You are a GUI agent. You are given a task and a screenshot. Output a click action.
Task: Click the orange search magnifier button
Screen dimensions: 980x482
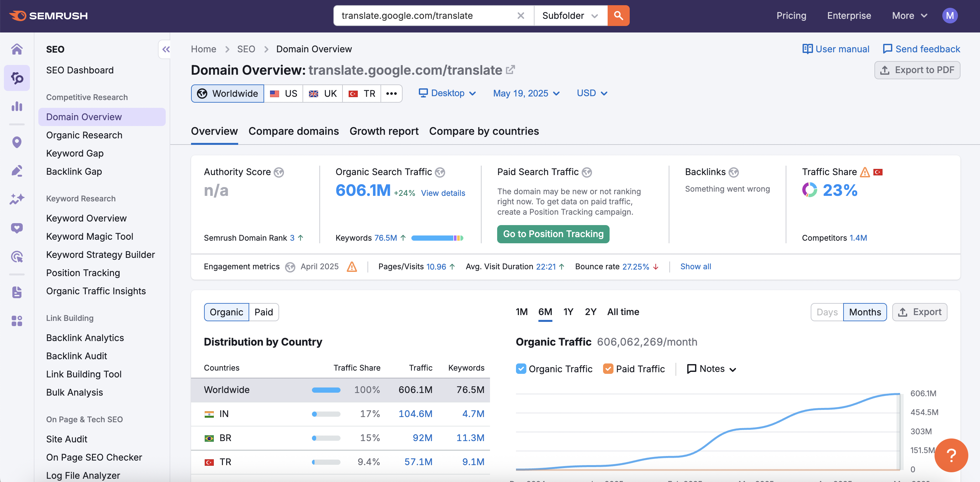click(x=618, y=16)
